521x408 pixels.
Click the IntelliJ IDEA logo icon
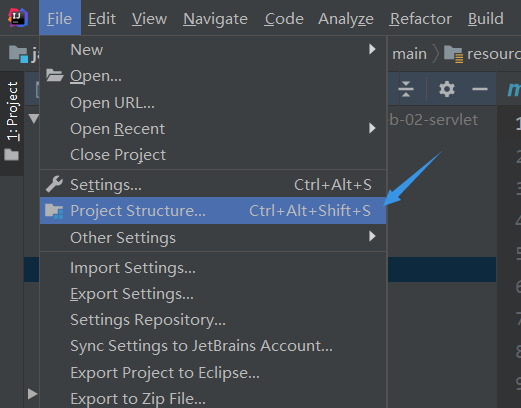tap(18, 17)
